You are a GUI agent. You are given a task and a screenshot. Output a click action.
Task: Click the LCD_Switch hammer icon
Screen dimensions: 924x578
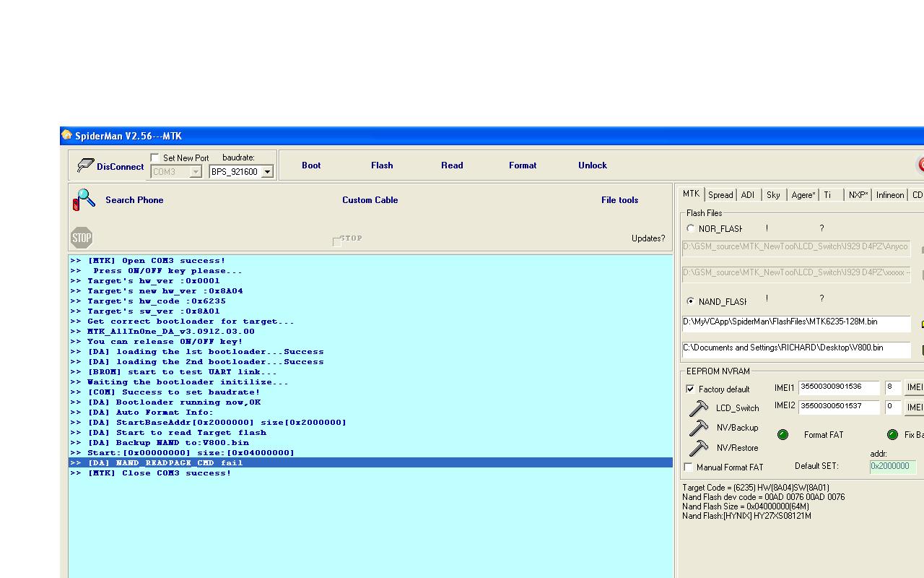click(x=698, y=408)
